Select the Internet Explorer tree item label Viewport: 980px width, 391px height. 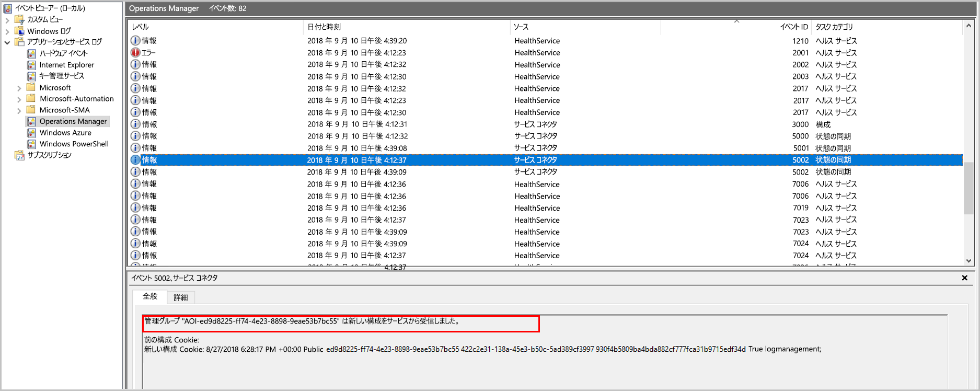[x=67, y=65]
